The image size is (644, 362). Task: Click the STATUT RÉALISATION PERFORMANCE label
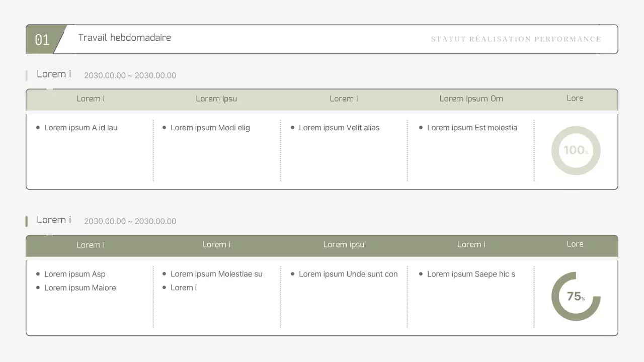point(516,39)
